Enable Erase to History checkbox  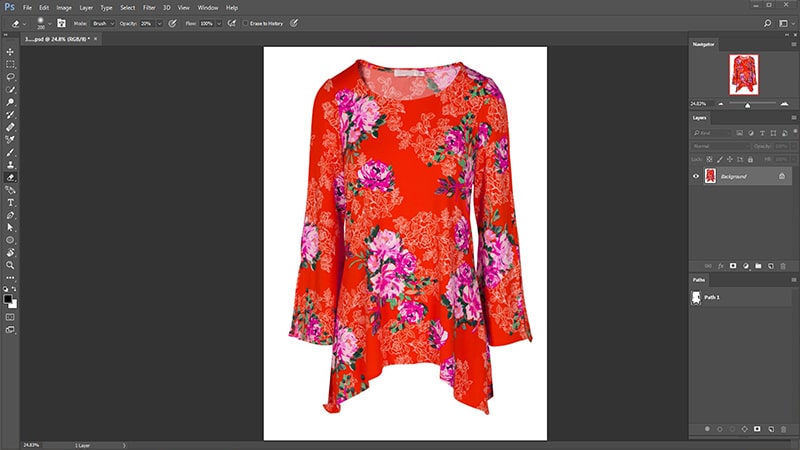tap(245, 23)
